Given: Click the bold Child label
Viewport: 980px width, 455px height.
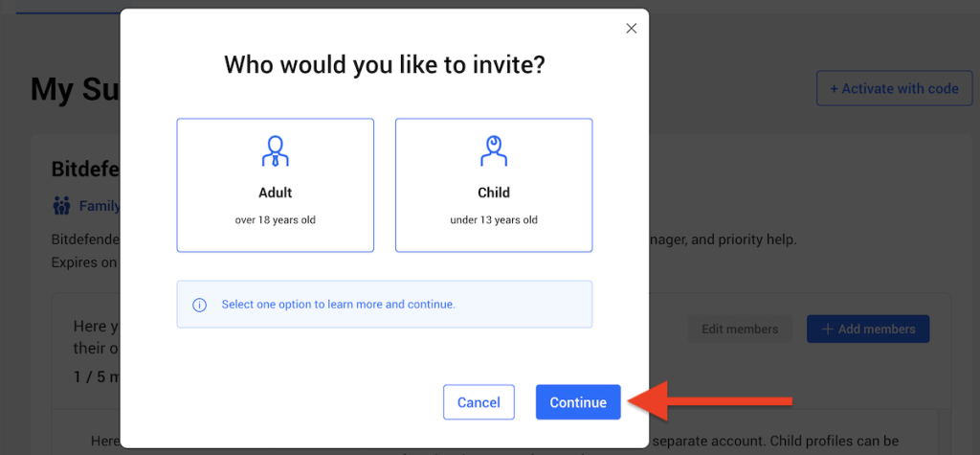Looking at the screenshot, I should 493,193.
